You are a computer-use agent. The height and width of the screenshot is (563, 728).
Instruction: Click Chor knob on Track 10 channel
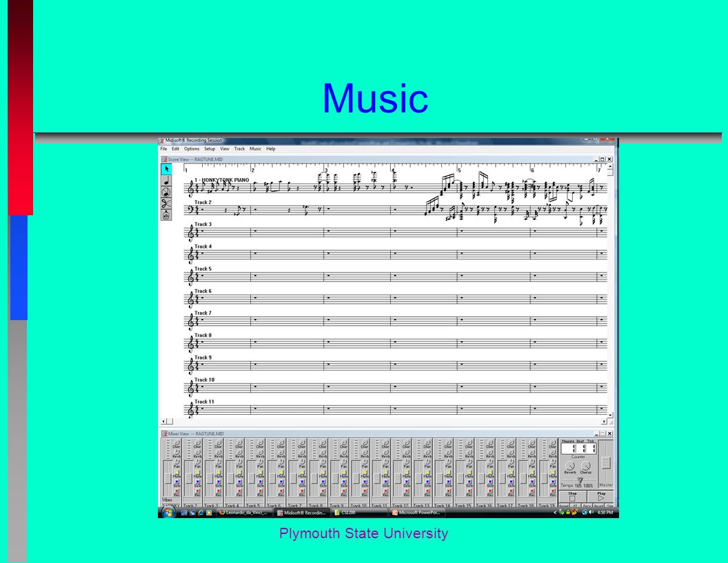point(365,443)
